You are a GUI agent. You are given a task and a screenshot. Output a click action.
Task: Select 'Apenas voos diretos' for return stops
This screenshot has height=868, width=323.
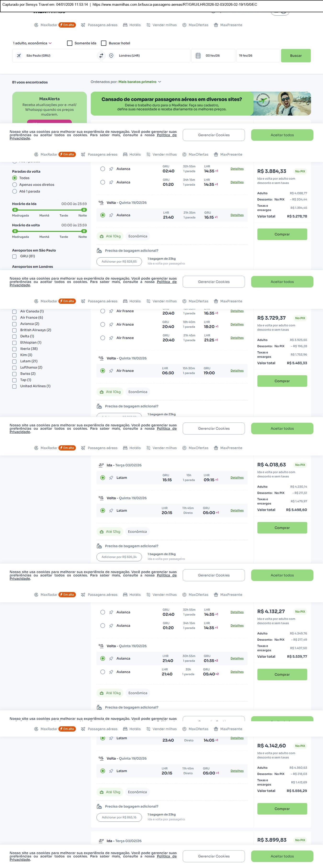click(14, 185)
